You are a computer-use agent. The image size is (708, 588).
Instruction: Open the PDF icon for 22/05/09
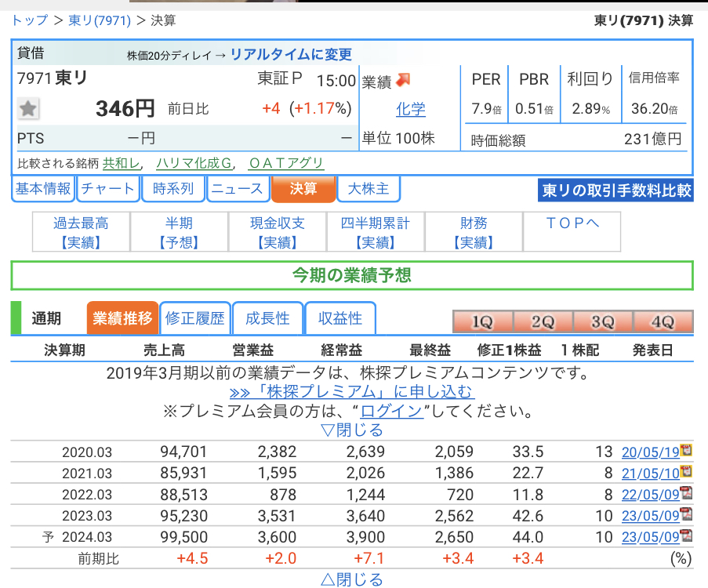point(686,492)
